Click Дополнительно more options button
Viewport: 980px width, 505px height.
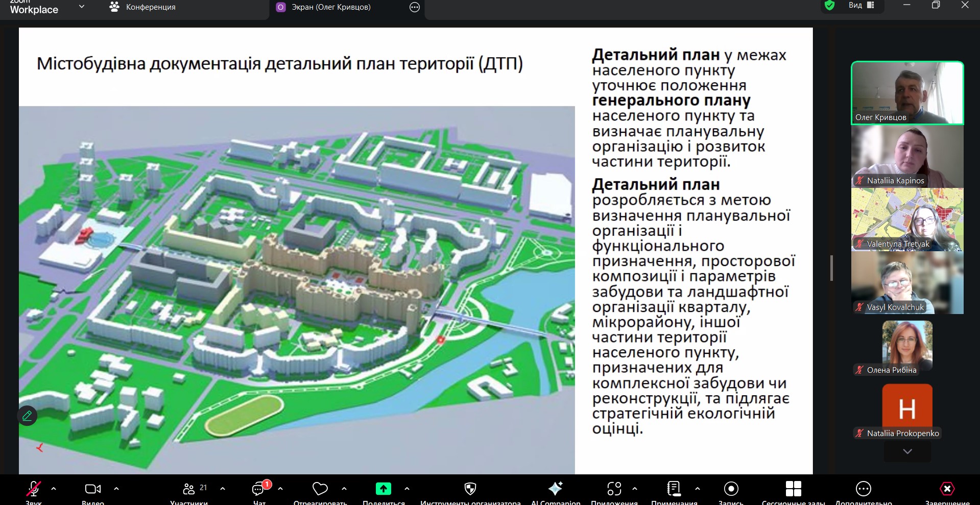pyautogui.click(x=863, y=489)
